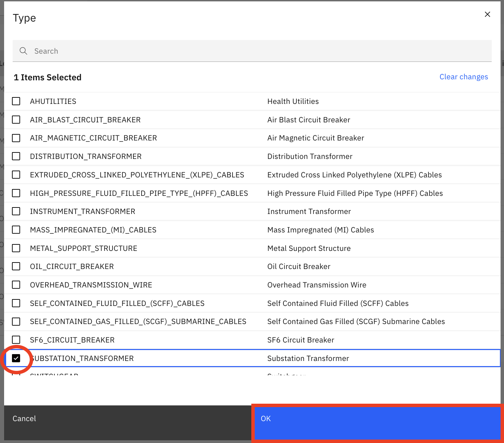The image size is (504, 443).
Task: Click the AIR_BLAST_CIRCUIT_BREAKER row label
Action: point(85,120)
